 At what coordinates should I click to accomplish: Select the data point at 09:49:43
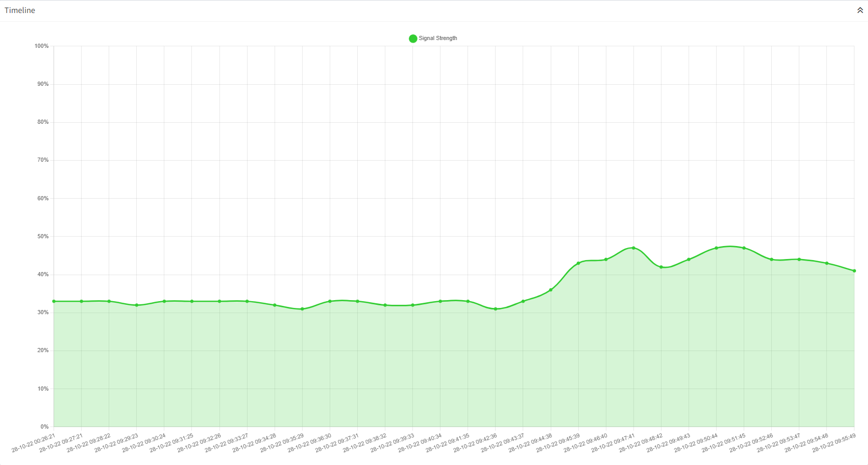tap(689, 260)
